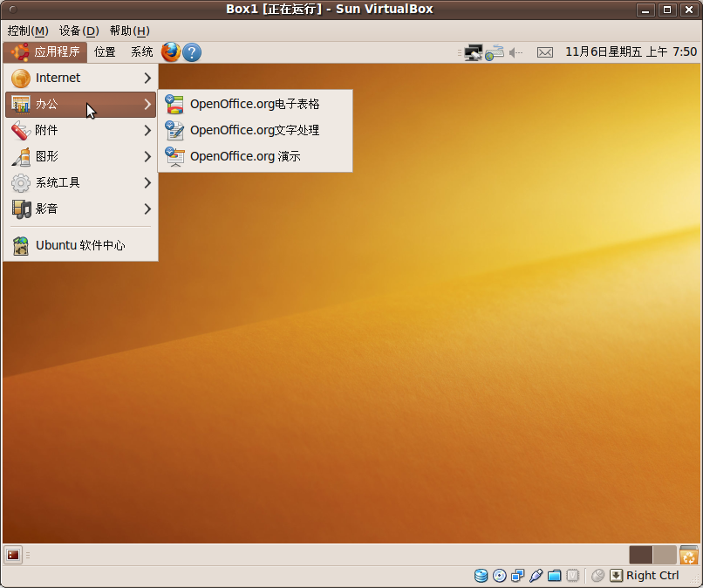The width and height of the screenshot is (703, 588).
Task: Open the 图形 graphics submenu
Action: pos(81,156)
